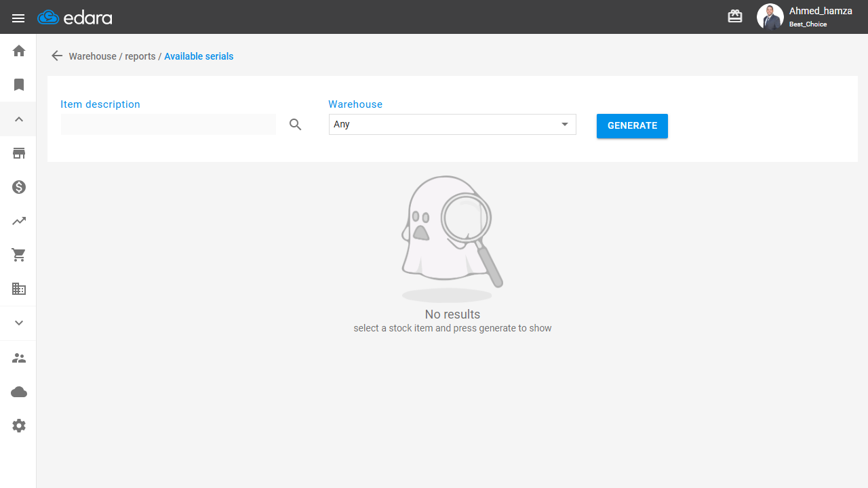Image resolution: width=868 pixels, height=488 pixels.
Task: Expand sidebar section with down chevron
Action: tap(19, 323)
